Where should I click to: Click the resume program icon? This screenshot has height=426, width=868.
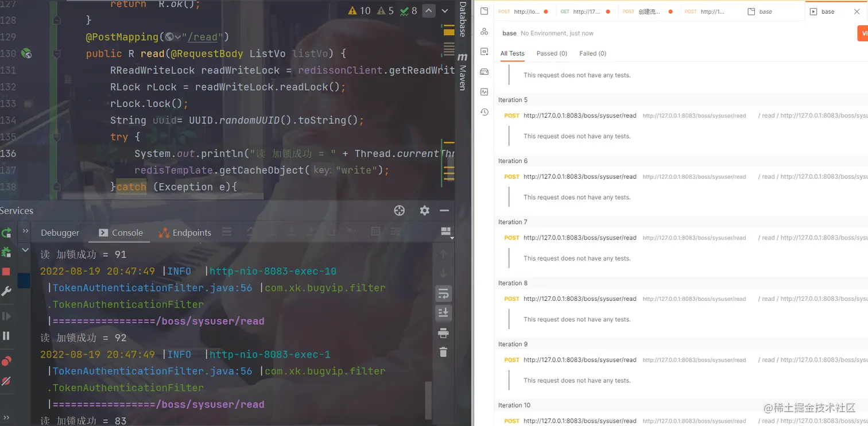(x=6, y=316)
